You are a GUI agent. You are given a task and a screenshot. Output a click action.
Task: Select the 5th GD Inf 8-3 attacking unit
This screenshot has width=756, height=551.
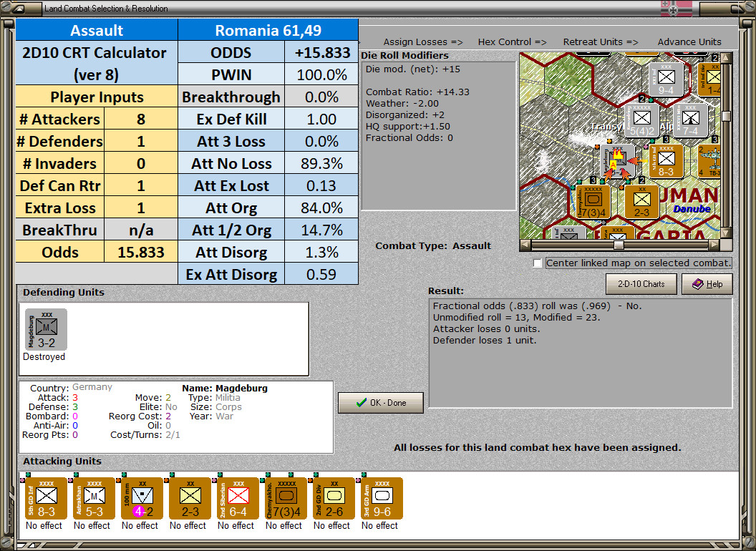(44, 498)
